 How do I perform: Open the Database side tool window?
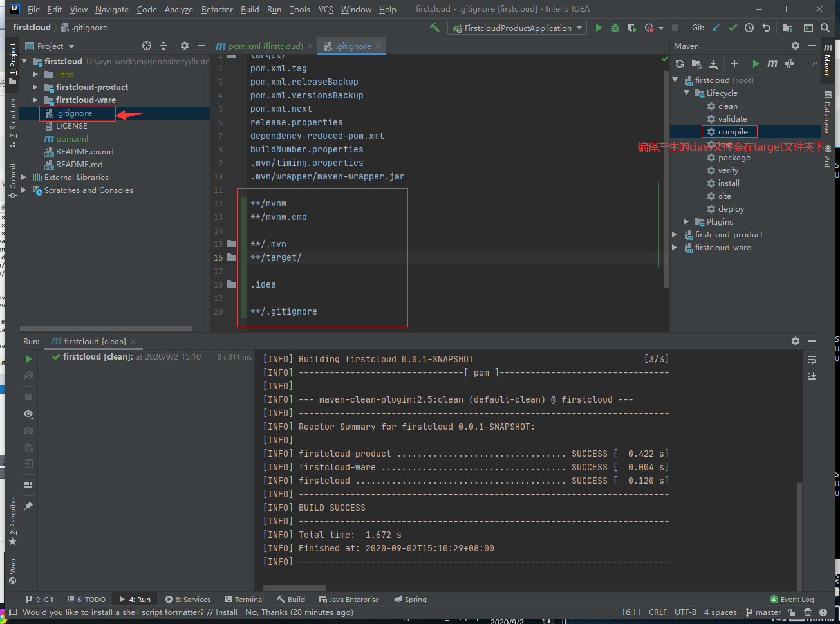[x=827, y=111]
